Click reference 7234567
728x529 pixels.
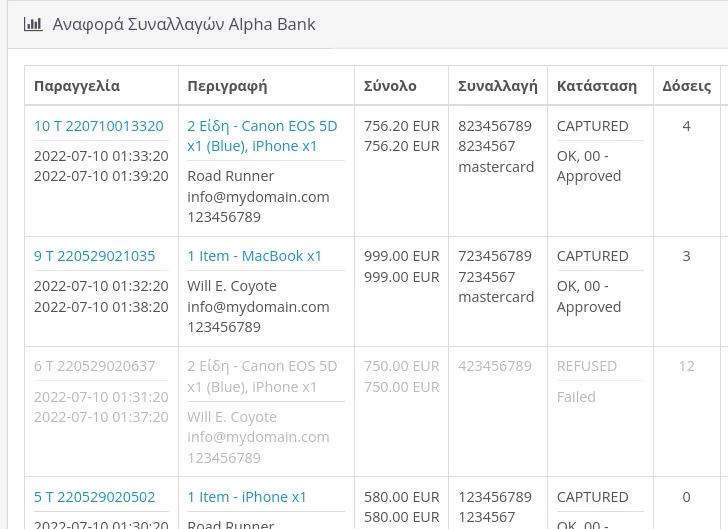pos(487,277)
